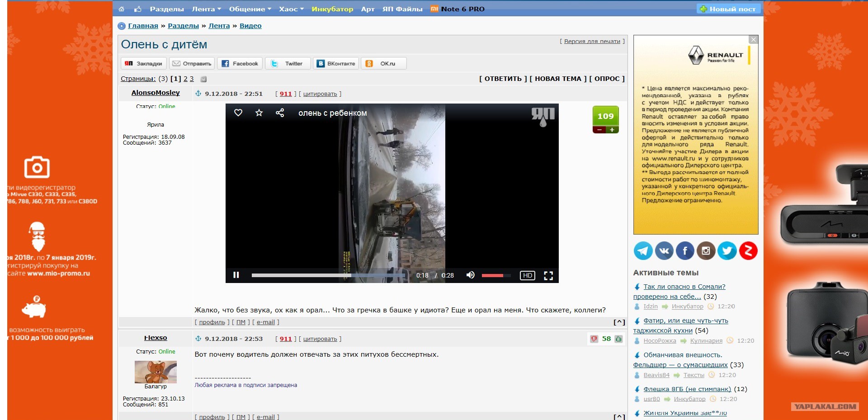Mute the video with the speaker icon
Screen dimensions: 868x420
pos(471,275)
